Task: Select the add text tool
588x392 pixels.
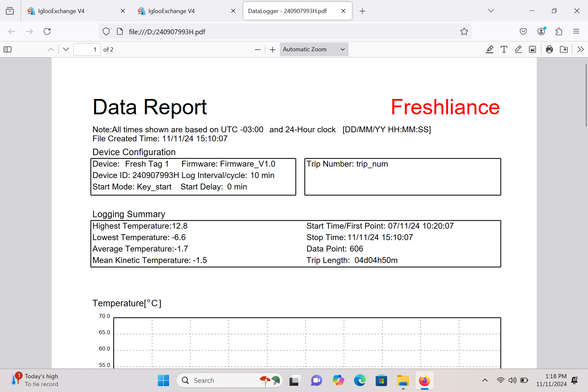Action: coord(504,49)
